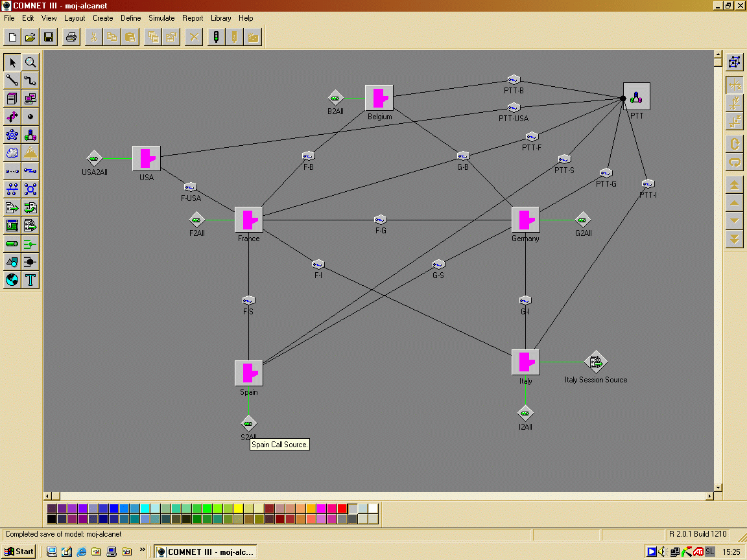Select the arrow pointer tool
Image resolution: width=747 pixels, height=560 pixels.
[x=12, y=62]
